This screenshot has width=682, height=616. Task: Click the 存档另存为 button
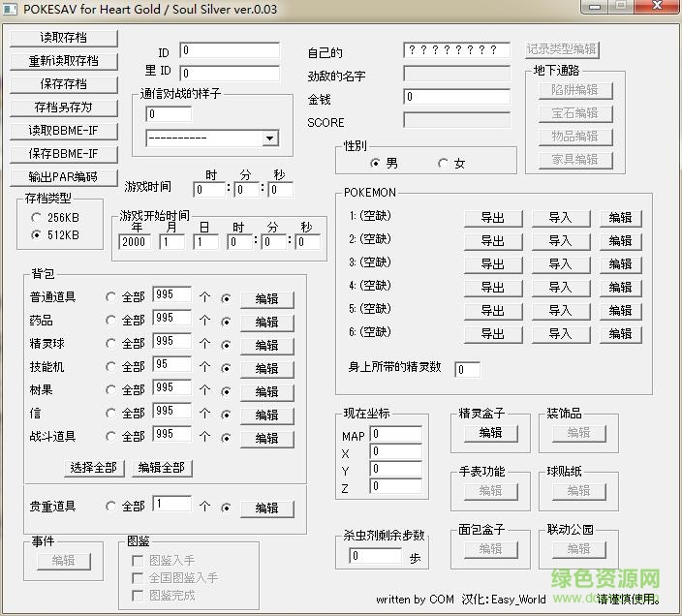[64, 108]
